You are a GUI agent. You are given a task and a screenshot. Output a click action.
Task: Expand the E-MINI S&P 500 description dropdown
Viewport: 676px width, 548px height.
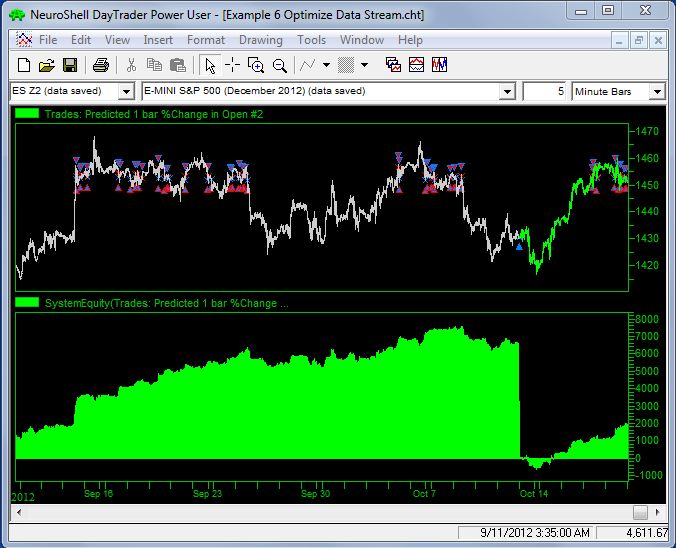(x=507, y=91)
